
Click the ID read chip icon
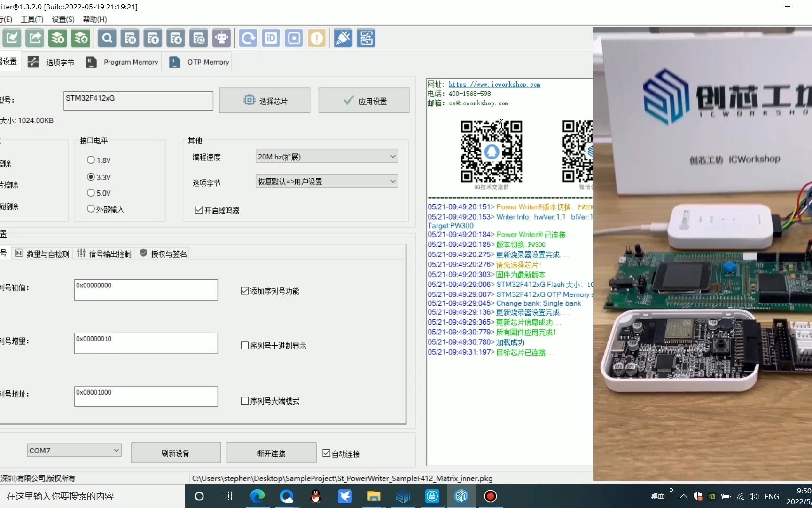[x=271, y=38]
